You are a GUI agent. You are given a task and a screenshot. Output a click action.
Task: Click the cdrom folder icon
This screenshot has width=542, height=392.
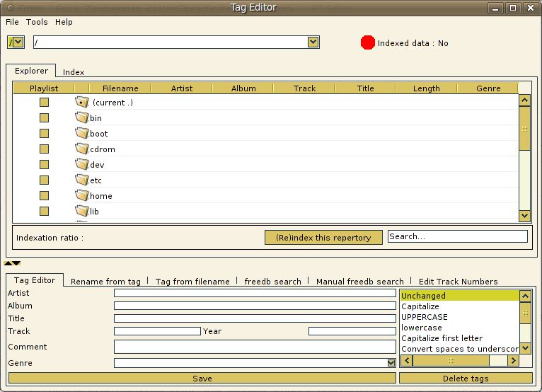pos(81,149)
